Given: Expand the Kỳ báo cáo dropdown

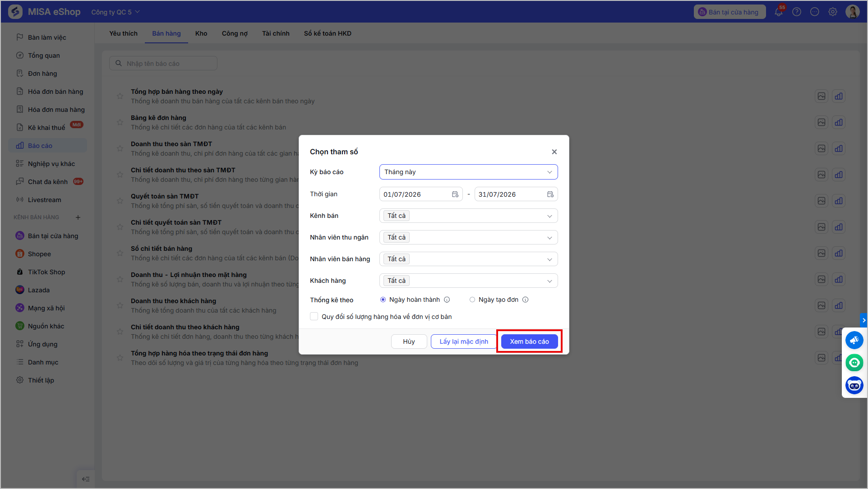Looking at the screenshot, I should point(468,172).
